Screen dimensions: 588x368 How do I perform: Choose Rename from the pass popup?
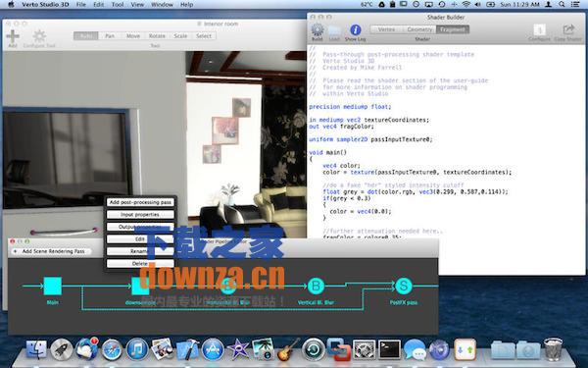(x=140, y=251)
